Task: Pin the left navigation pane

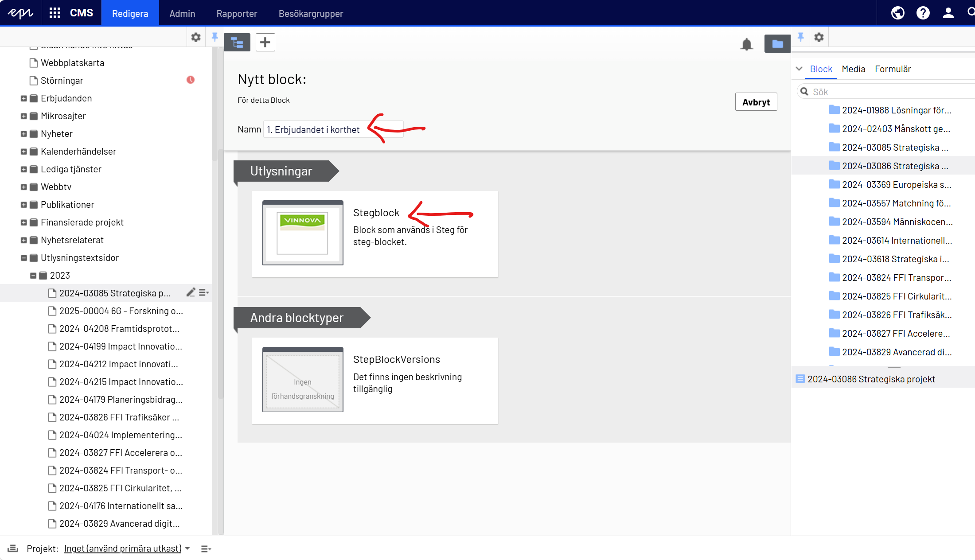Action: pos(215,37)
